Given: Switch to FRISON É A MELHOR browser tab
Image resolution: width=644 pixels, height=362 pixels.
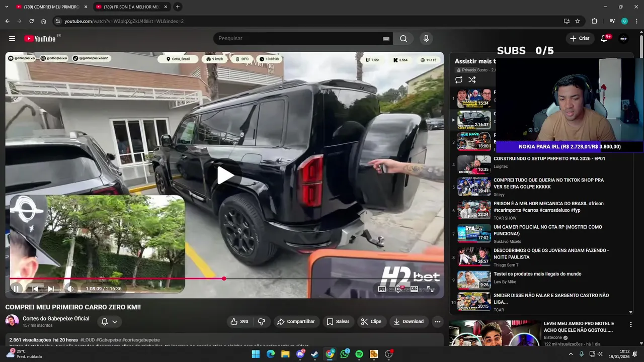Looking at the screenshot, I should point(131,7).
